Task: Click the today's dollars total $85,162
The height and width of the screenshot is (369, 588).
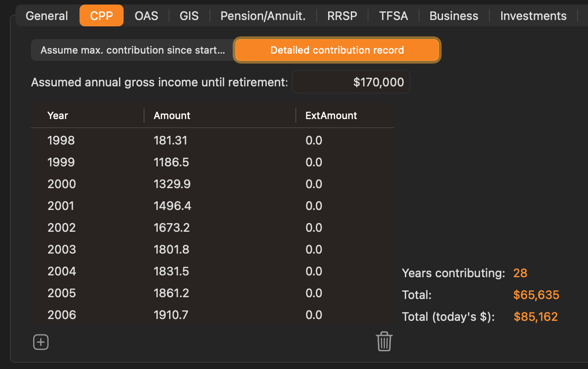Action: [x=536, y=317]
